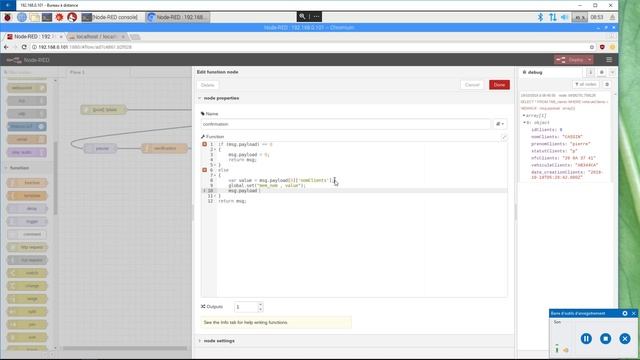Click the remote desktop zoom magnifier icon

(302, 16)
